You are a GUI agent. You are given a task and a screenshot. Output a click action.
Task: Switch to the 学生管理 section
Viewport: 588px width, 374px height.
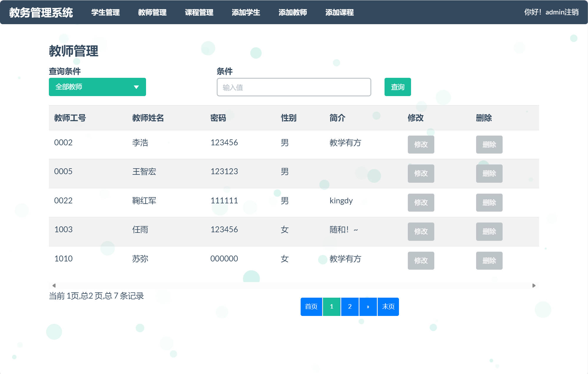pos(105,13)
